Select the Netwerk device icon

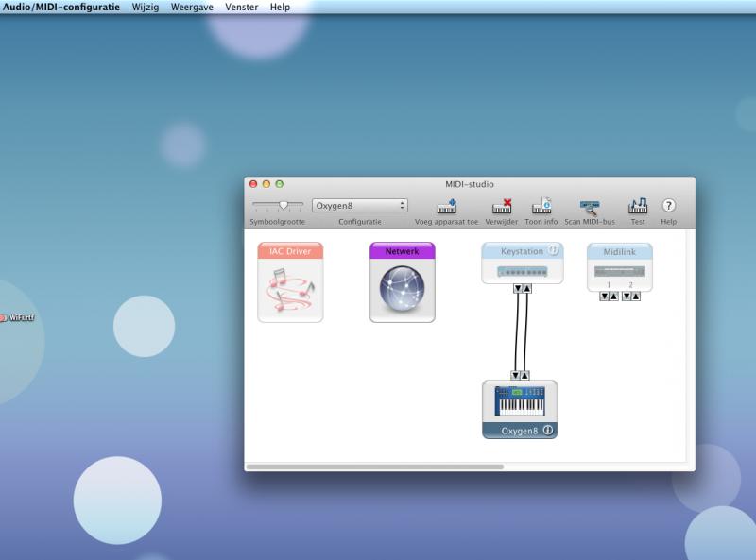point(403,282)
